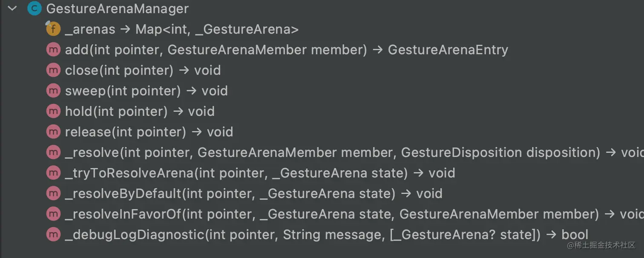
Task: Collapse the GestureArenaManager class node
Action: (x=12, y=8)
